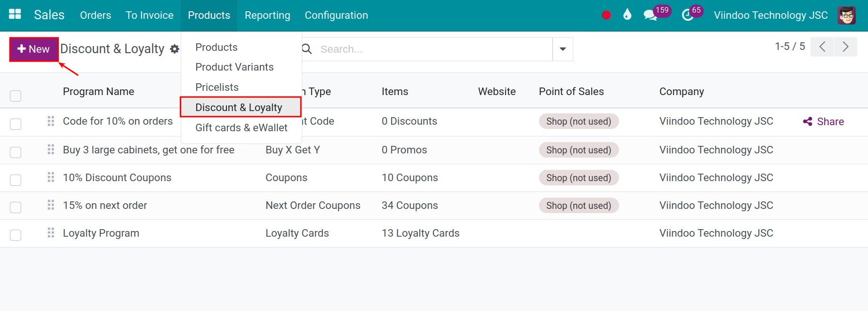
Task: Click the Share icon link in first row
Action: click(x=823, y=121)
